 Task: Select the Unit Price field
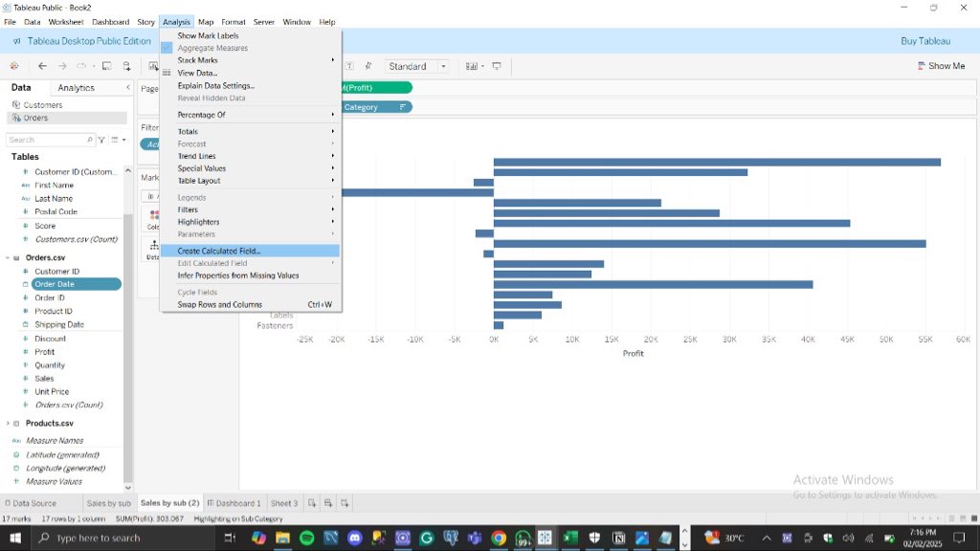click(52, 391)
